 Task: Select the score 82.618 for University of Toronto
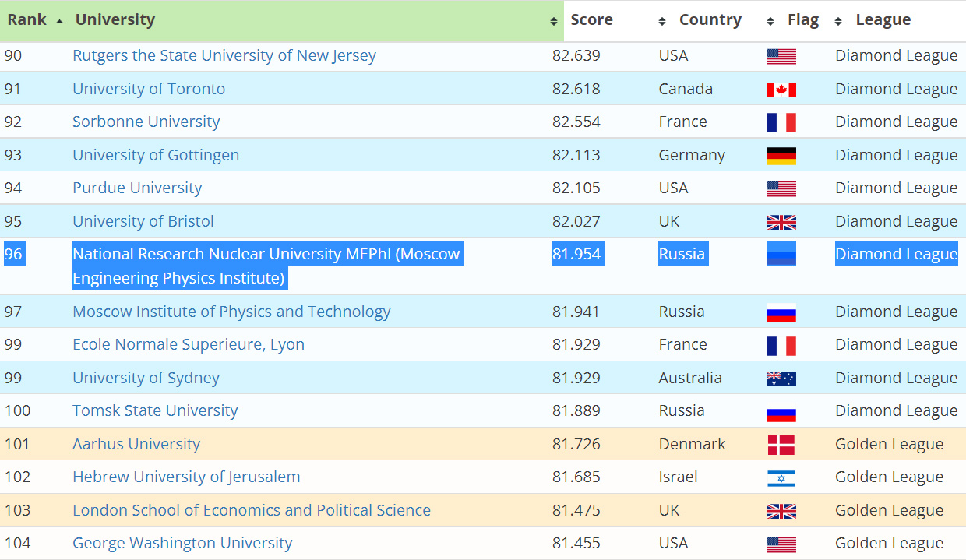[x=576, y=89]
